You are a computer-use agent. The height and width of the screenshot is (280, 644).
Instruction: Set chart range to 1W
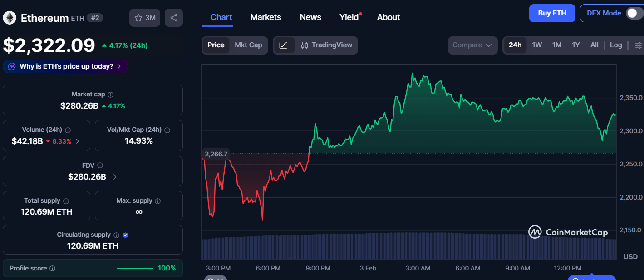tap(537, 45)
